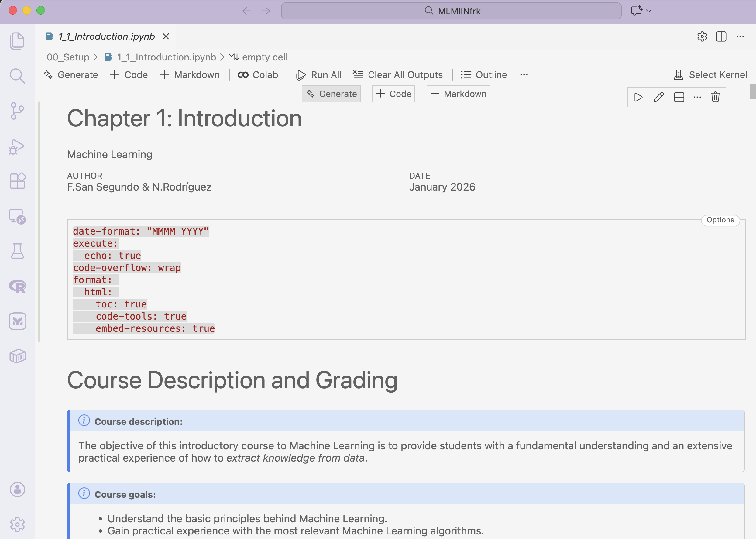Open Source Control view
The image size is (756, 539).
[17, 111]
